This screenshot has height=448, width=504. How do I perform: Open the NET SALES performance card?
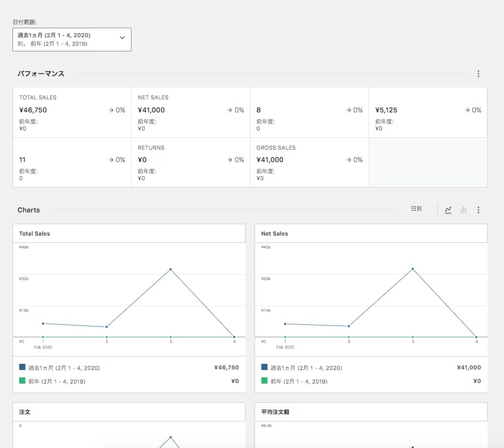click(x=191, y=112)
